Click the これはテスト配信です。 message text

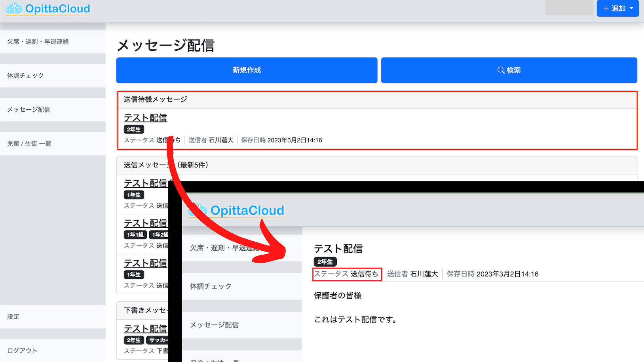pos(355,320)
